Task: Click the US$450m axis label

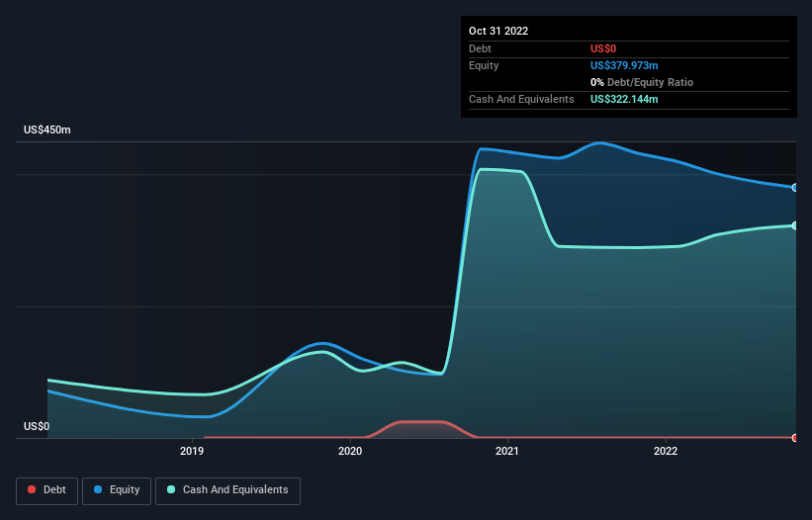Action: 47,130
